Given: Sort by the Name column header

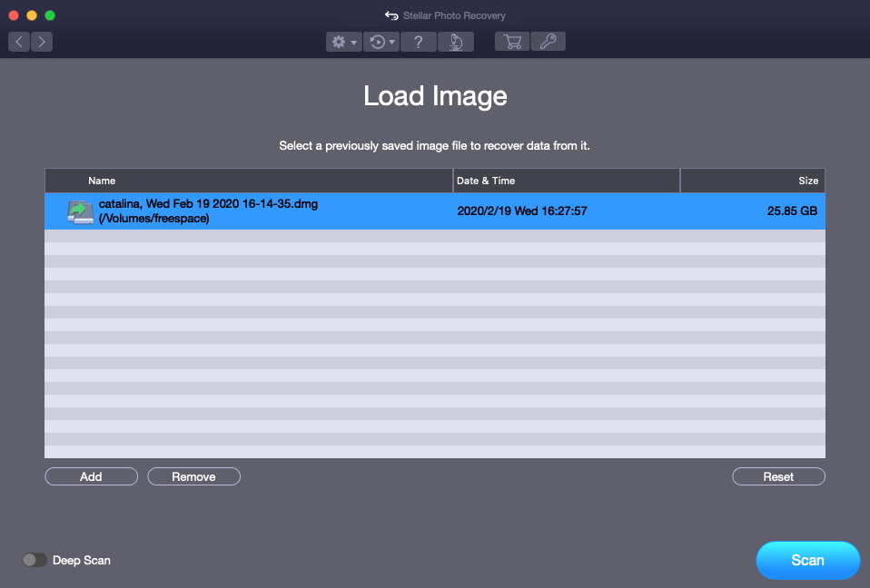Looking at the screenshot, I should (249, 181).
